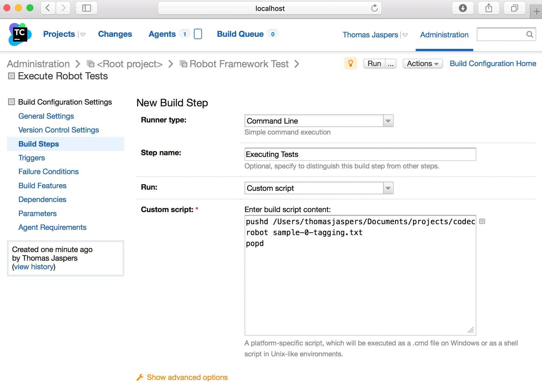
Task: Select Agent Requirements in the sidebar
Action: [x=52, y=227]
